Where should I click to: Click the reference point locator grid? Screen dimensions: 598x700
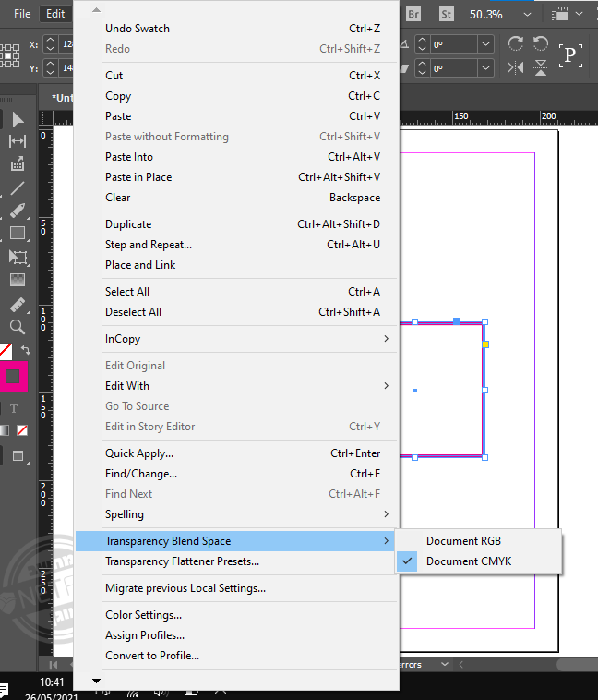click(10, 55)
